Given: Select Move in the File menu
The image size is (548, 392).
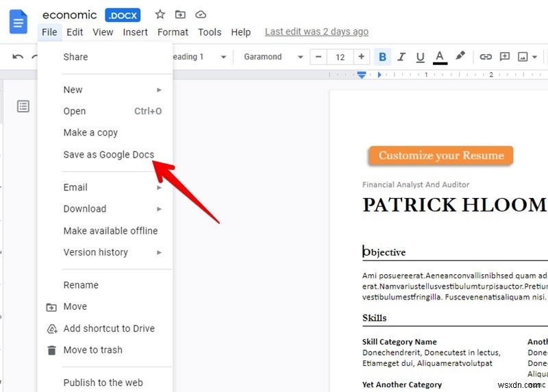Looking at the screenshot, I should pos(105,306).
